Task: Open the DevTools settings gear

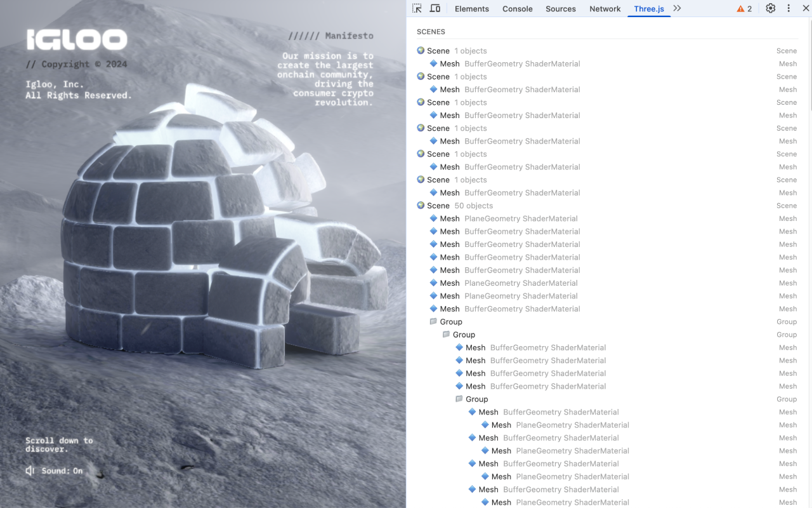Action: tap(770, 8)
